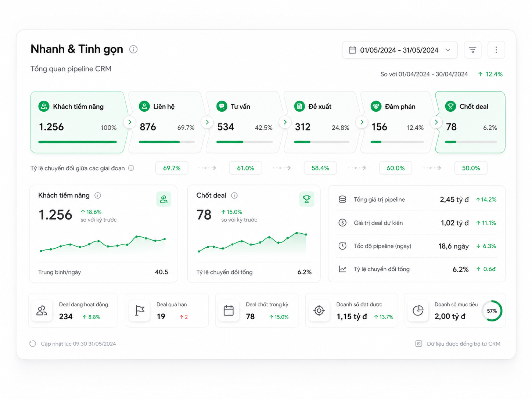Click the Liên hệ 69.7% progress bar
This screenshot has width=532, height=399.
click(x=167, y=142)
